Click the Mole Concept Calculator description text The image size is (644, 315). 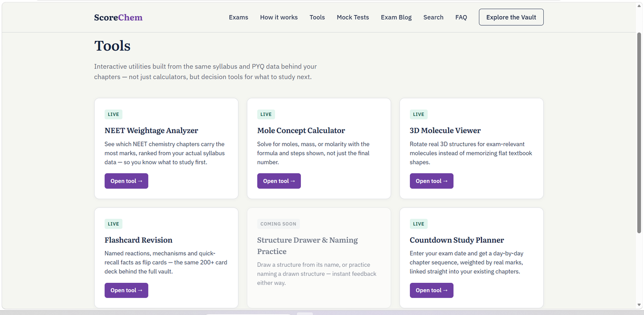pyautogui.click(x=313, y=153)
